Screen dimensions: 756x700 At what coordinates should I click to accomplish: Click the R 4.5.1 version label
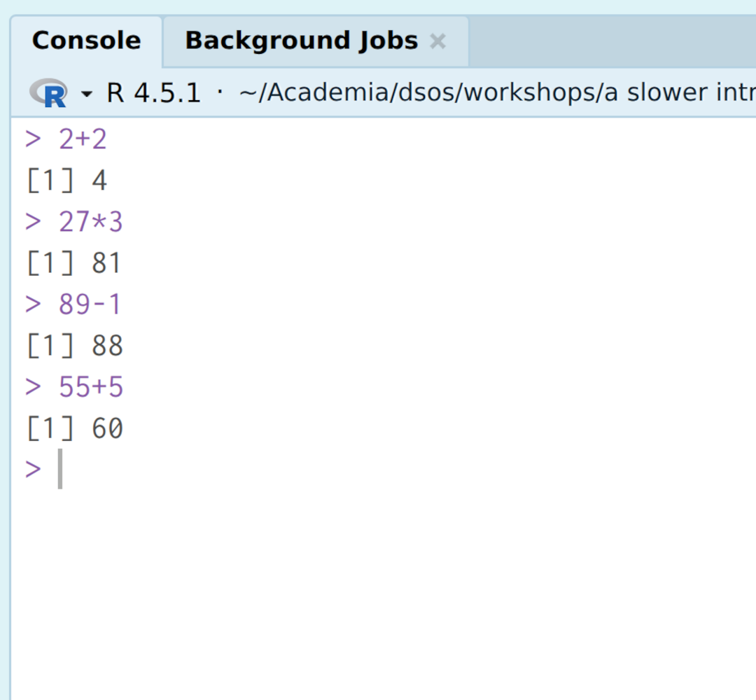(x=153, y=93)
